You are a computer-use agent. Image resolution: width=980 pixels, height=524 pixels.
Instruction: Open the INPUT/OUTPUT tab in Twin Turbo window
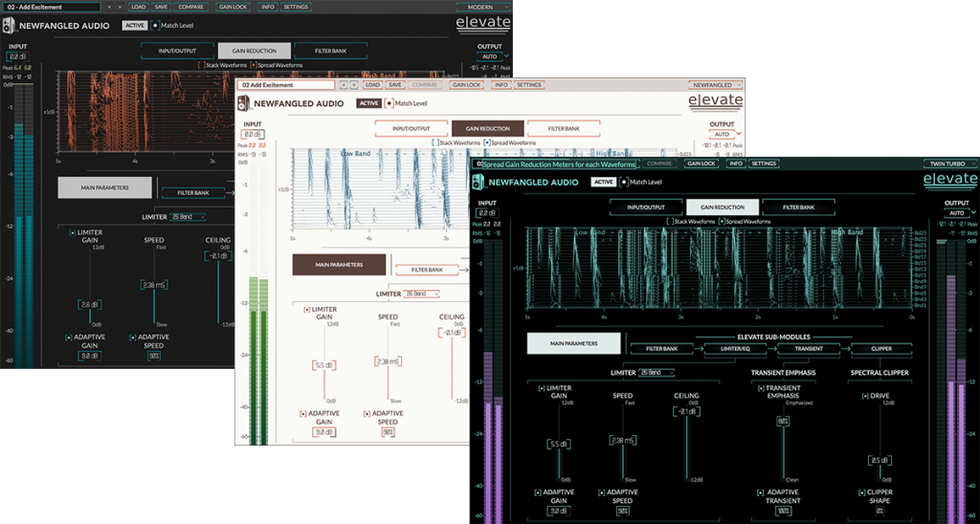(646, 207)
